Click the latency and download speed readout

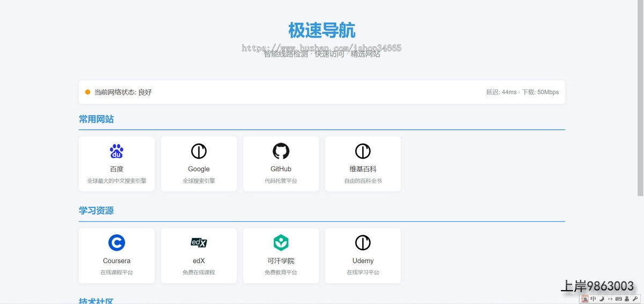[x=522, y=92]
